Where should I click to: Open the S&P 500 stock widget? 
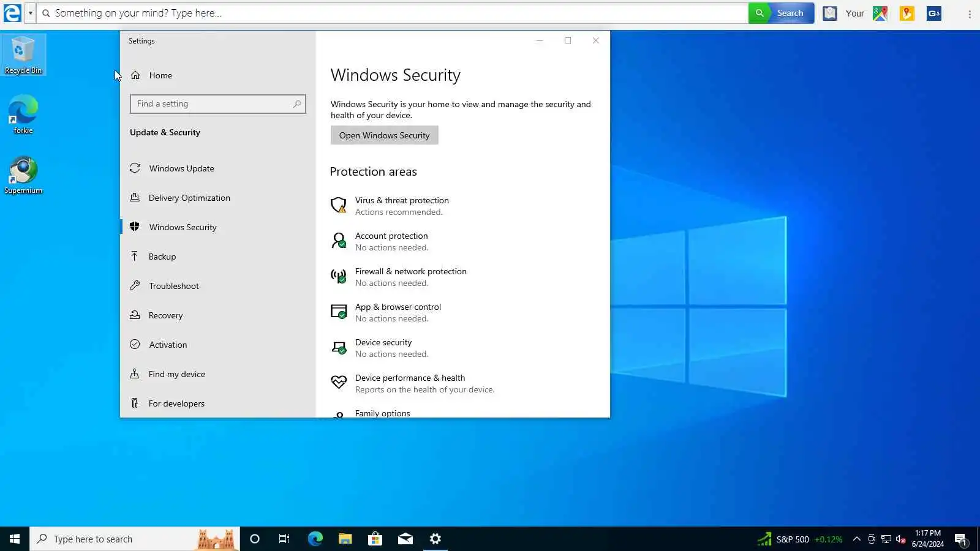tap(800, 539)
